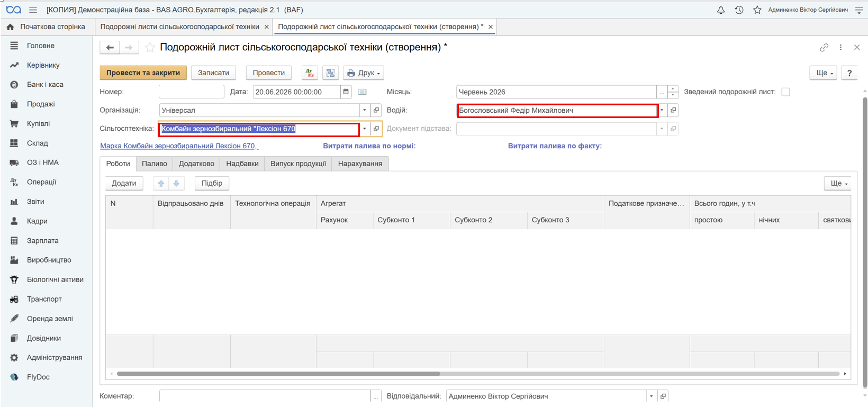Click the icon right of Дата calendar
Viewport: 868px width, 407px height.
click(x=362, y=92)
